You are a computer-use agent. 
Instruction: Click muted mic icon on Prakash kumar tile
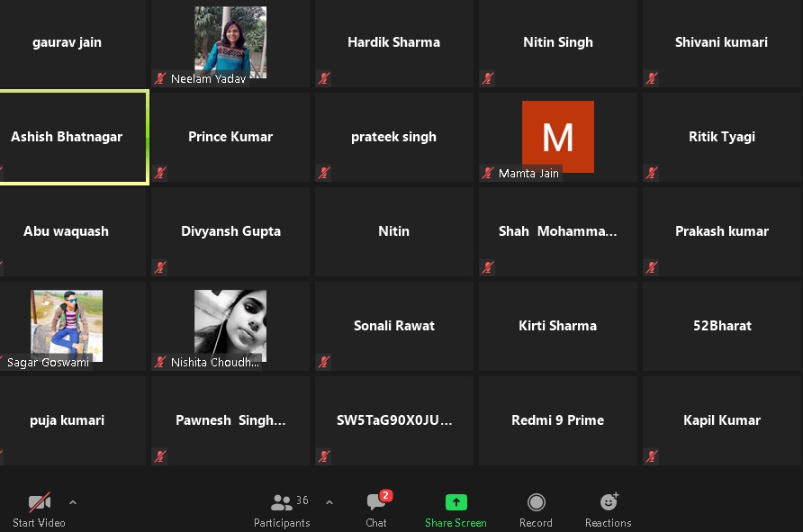[x=652, y=267]
